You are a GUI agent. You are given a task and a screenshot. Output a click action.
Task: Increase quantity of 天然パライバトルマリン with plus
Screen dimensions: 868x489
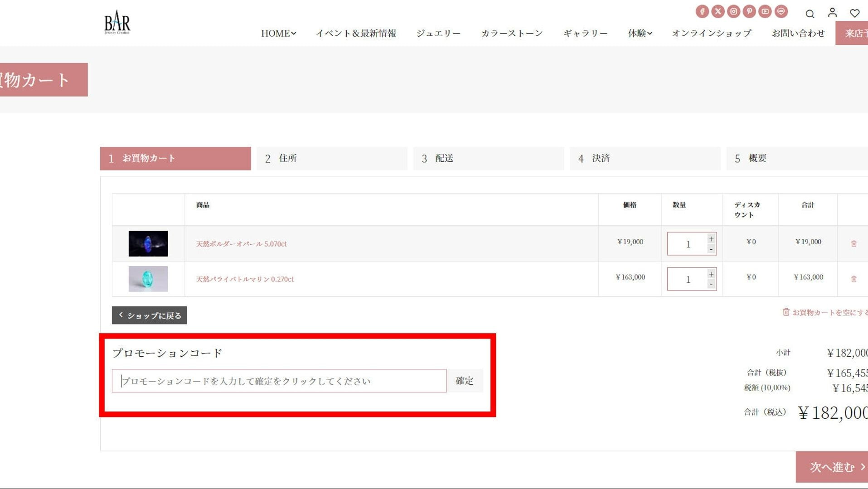[711, 274]
